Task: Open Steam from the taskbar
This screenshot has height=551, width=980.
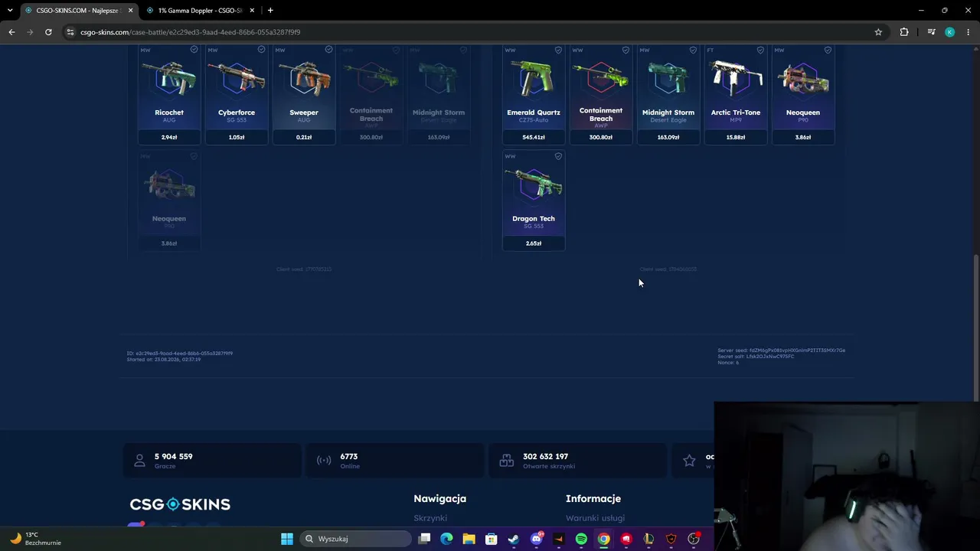Action: coord(514,539)
